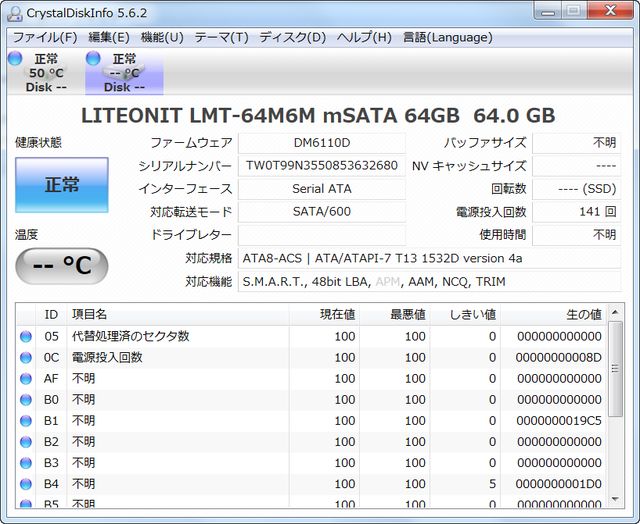Select the 電源投入回数 row in SMART list
Image resolution: width=640 pixels, height=524 pixels.
click(x=312, y=357)
